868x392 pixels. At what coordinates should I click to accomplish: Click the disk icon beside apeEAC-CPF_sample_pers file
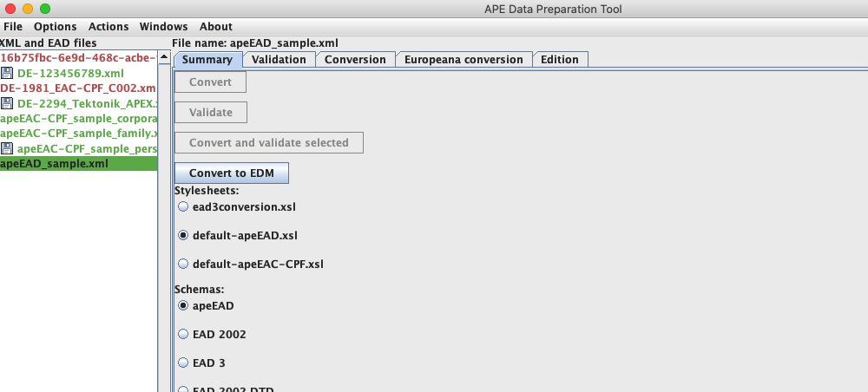8,148
